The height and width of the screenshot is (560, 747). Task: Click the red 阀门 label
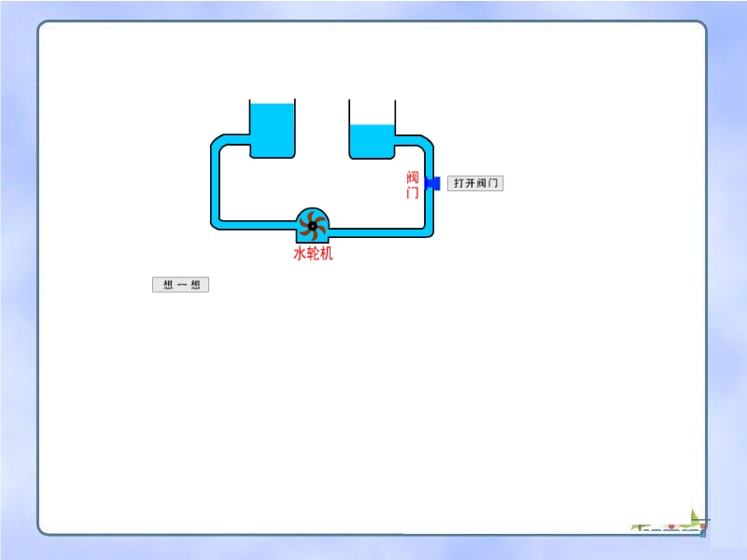(x=413, y=185)
